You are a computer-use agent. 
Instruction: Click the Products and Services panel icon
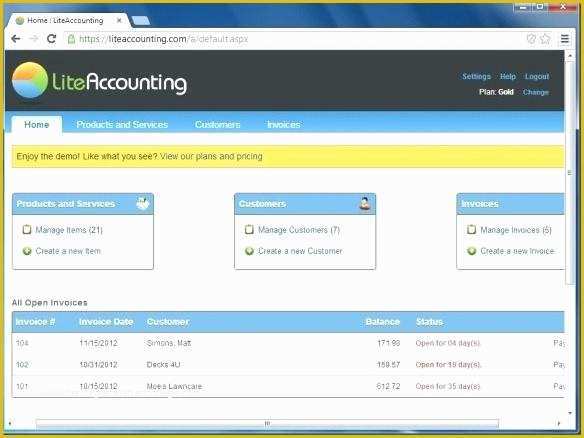click(143, 203)
